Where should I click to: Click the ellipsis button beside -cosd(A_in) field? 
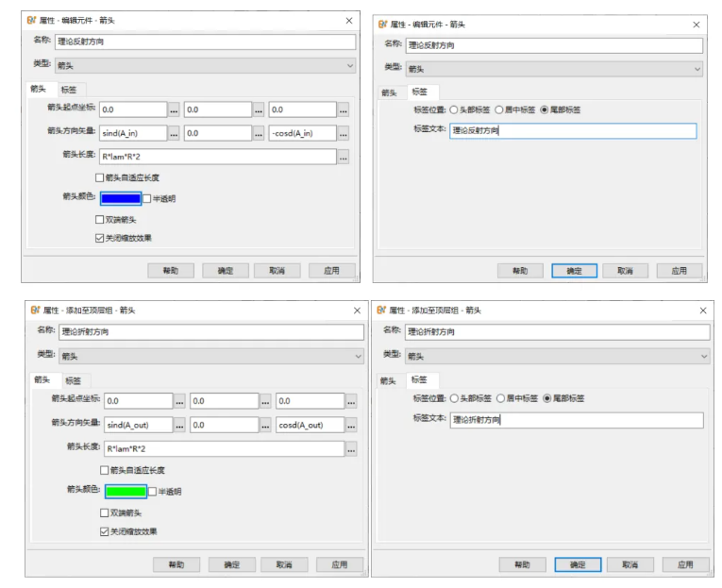pos(344,133)
